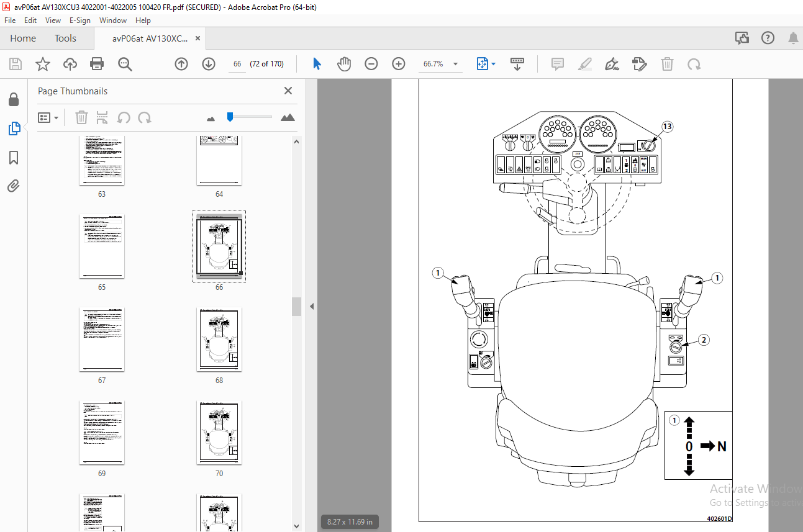
Task: Click the page size label 8.27 x 11.69 in
Action: pos(350,522)
